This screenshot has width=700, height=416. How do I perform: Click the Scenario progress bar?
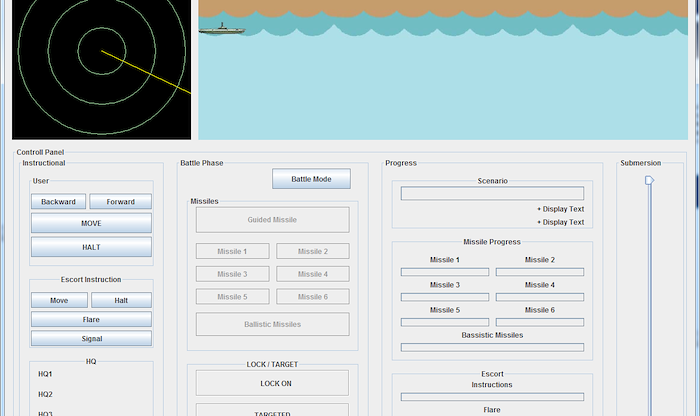[492, 193]
